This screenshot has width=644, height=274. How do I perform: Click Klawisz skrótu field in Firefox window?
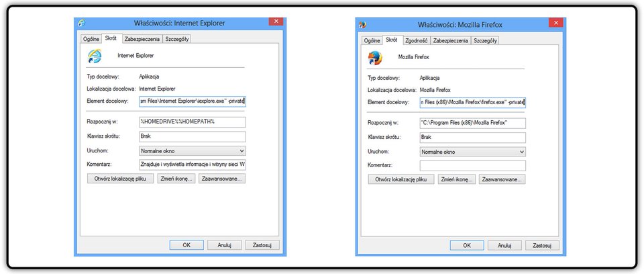coord(473,138)
